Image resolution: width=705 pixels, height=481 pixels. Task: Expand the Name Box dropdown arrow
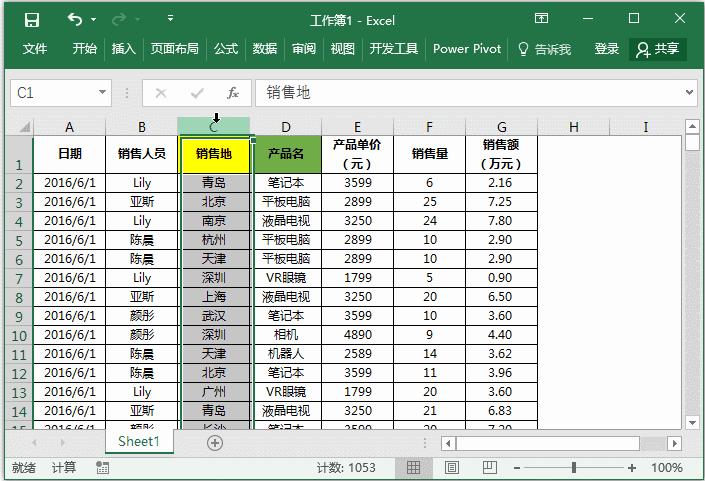(x=103, y=93)
